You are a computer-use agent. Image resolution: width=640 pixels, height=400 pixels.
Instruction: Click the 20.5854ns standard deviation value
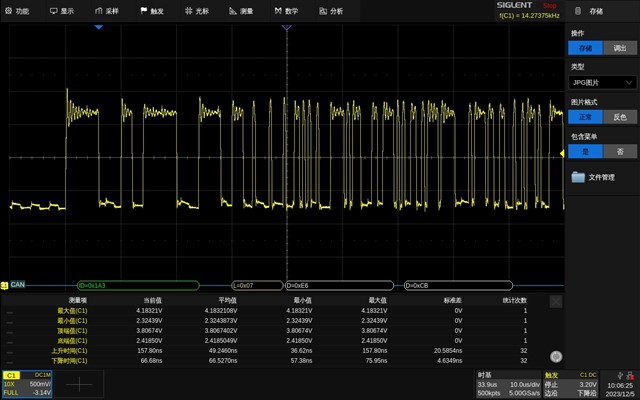[448, 351]
